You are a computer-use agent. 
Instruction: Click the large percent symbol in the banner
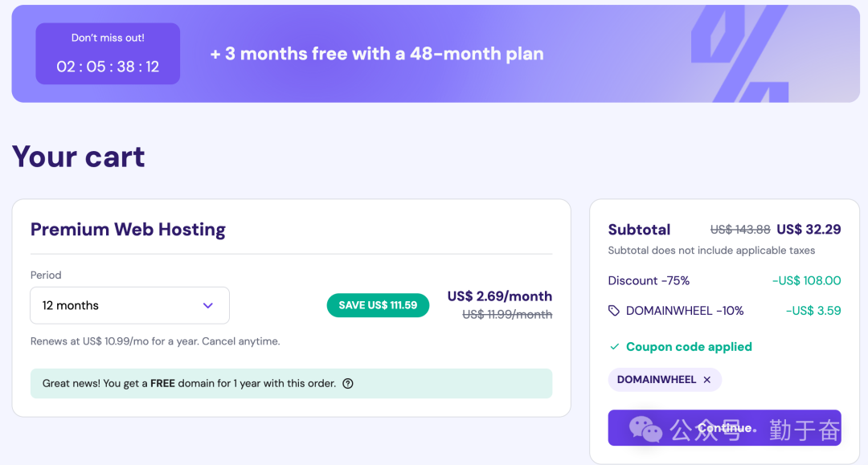(739, 55)
